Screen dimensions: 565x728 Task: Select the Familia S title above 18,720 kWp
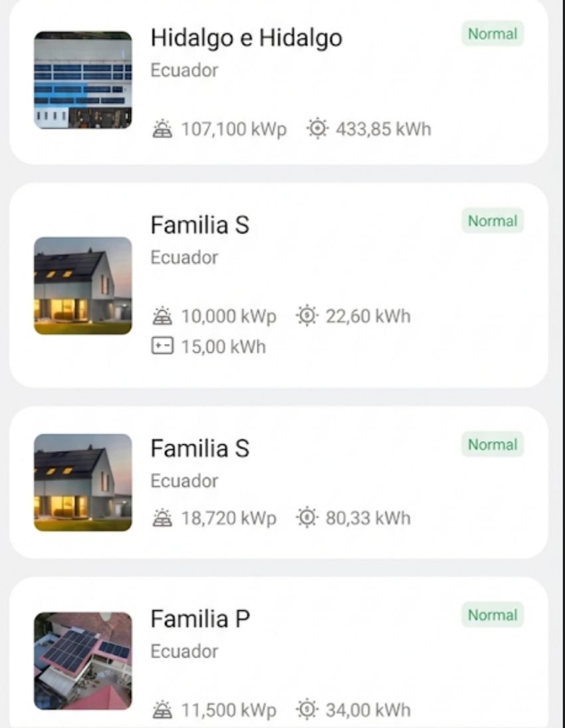coord(199,448)
